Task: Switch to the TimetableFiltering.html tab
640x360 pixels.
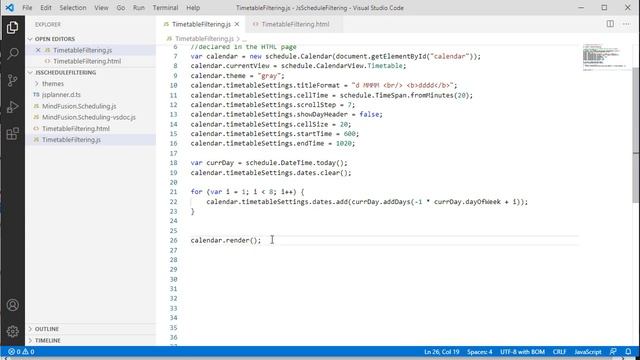Action: point(295,24)
